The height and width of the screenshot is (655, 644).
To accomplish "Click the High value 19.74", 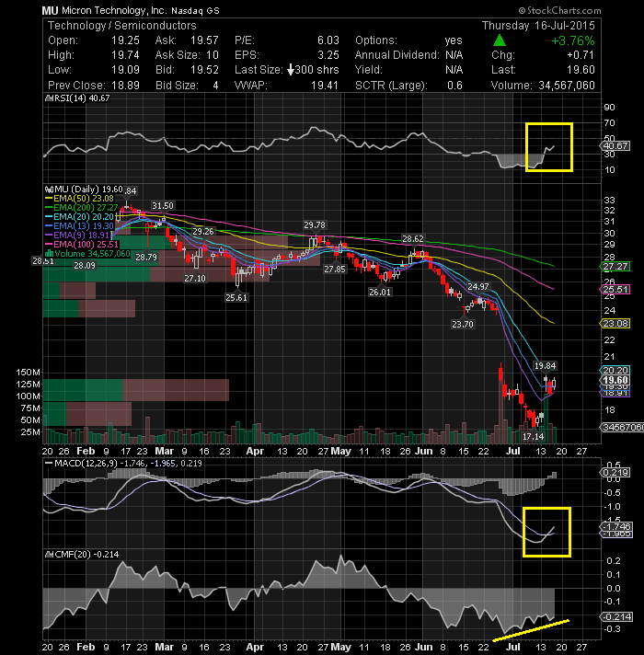I will tap(125, 55).
